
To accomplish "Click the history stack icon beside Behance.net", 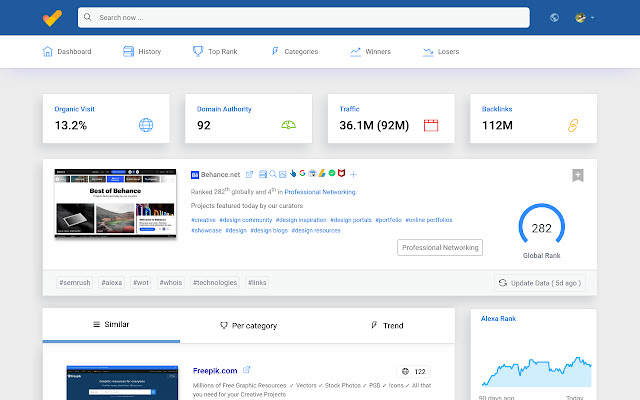I will tap(263, 174).
